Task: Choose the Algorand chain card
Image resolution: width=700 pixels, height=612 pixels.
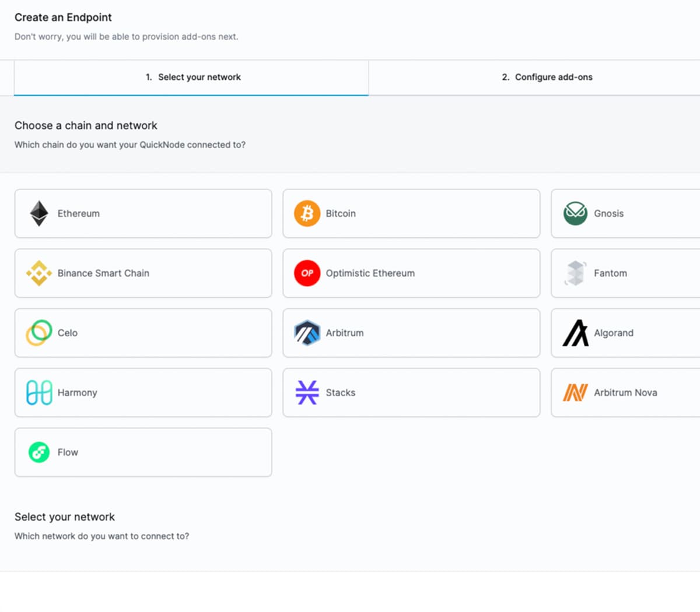Action: pyautogui.click(x=625, y=333)
